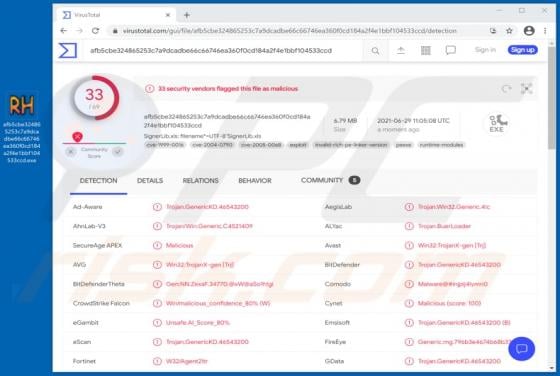This screenshot has height=376, width=560.
Task: Click the cve-2004-0790 tag
Action: [x=212, y=145]
